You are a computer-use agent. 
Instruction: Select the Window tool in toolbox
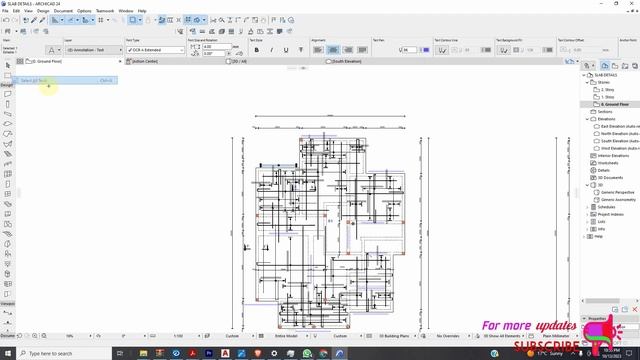(x=7, y=194)
